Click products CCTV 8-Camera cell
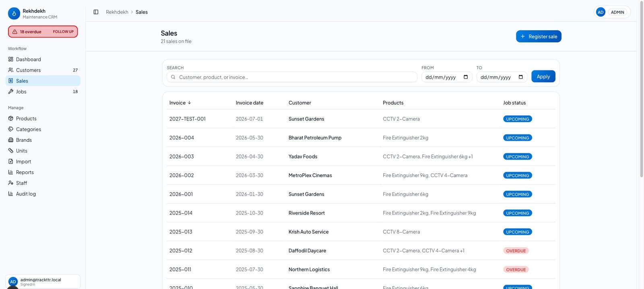 (401, 232)
